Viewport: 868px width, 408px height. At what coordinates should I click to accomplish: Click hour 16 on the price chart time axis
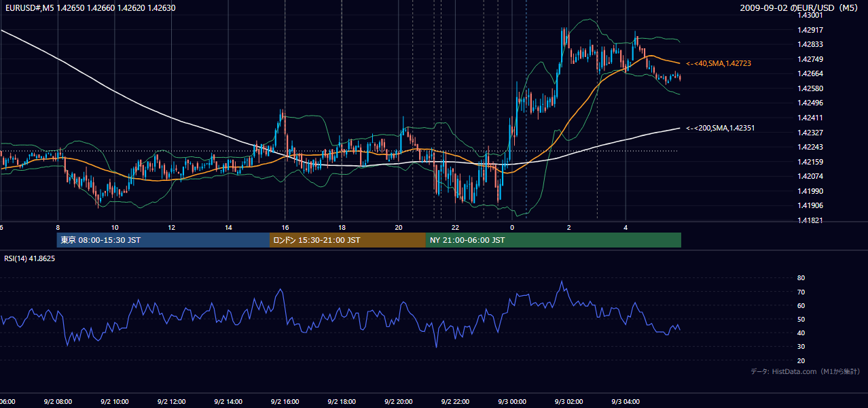click(285, 228)
